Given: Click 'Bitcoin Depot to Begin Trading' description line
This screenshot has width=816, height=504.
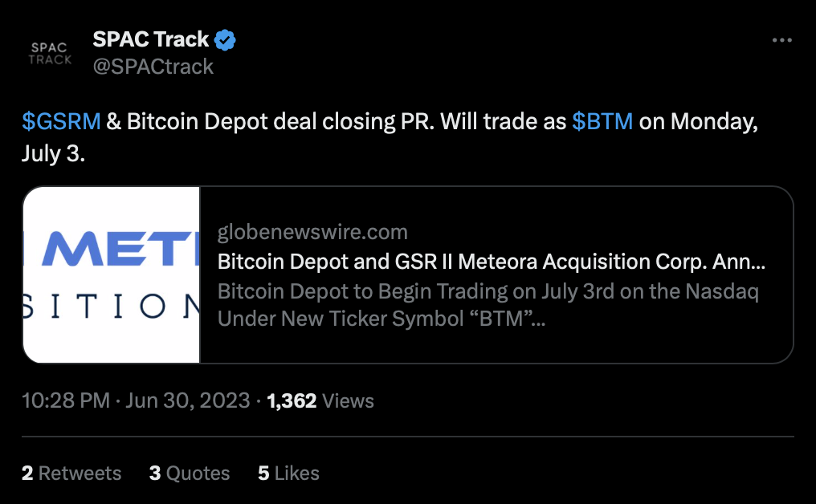Looking at the screenshot, I should [488, 291].
